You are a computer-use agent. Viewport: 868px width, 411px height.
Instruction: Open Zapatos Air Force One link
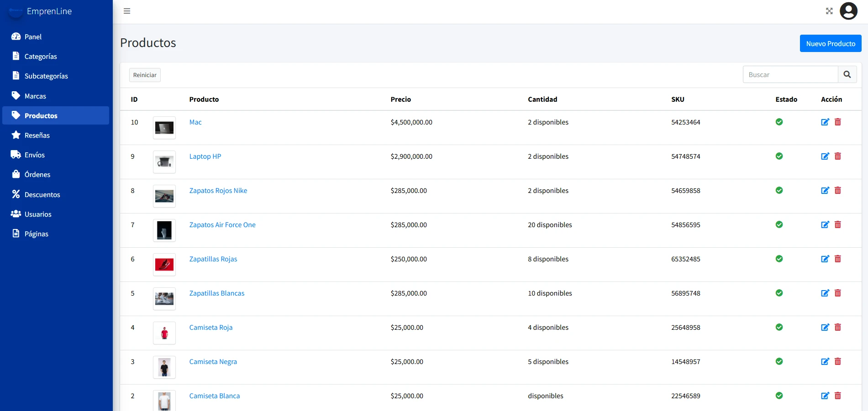222,225
